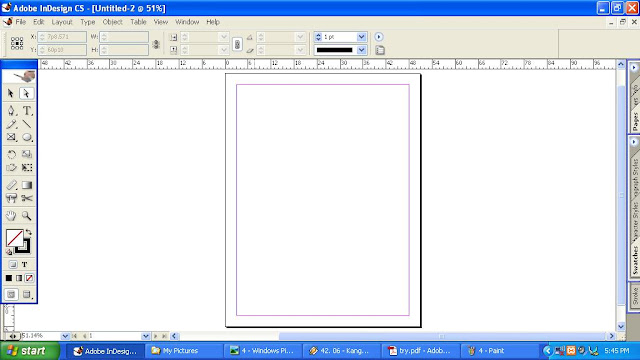Toggle formatting affects text
This screenshot has width=640, height=360.
(x=24, y=264)
